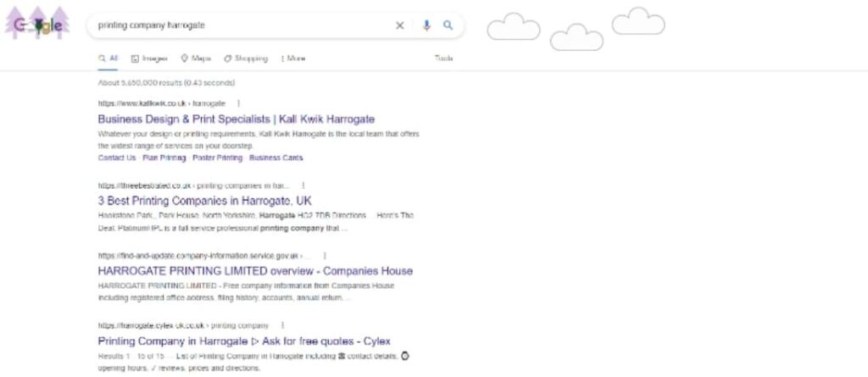Screen dimensions: 868x377
Task: Click the harrogate.cylex-uk.co.uk URL breadcrumb
Action: point(183,325)
